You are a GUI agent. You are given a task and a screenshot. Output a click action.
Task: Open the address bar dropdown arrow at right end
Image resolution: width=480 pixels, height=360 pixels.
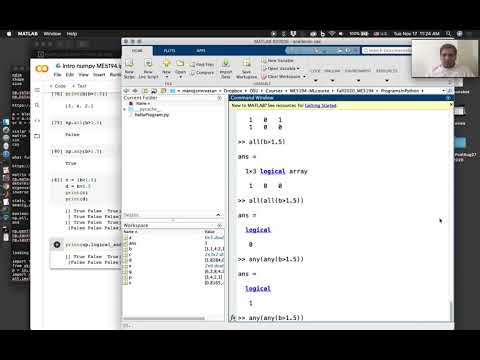pyautogui.click(x=443, y=91)
